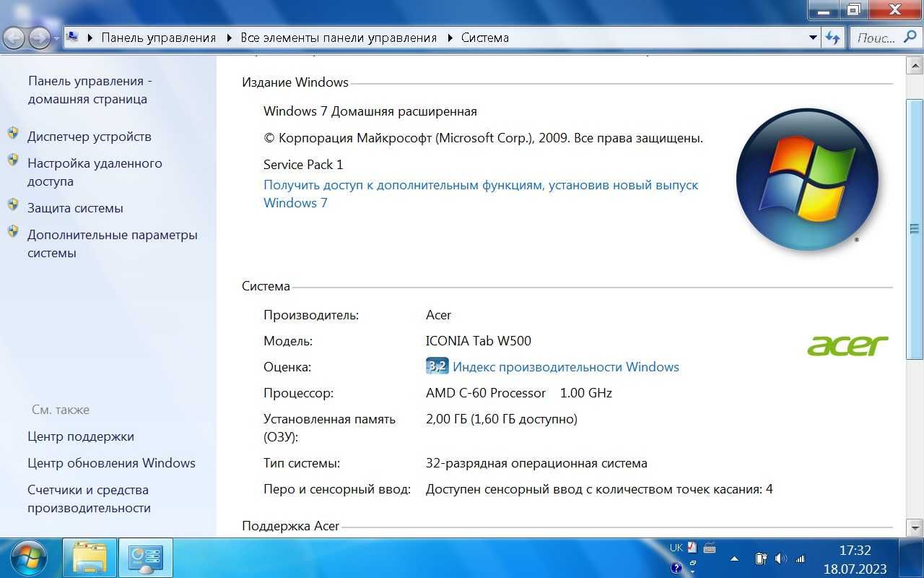This screenshot has width=924, height=578.
Task: Open the Start menu orb
Action: coord(27,558)
